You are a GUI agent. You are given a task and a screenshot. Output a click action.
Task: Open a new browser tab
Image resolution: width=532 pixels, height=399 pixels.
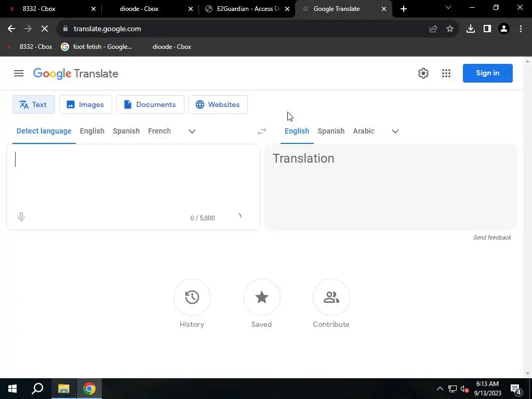tap(403, 9)
